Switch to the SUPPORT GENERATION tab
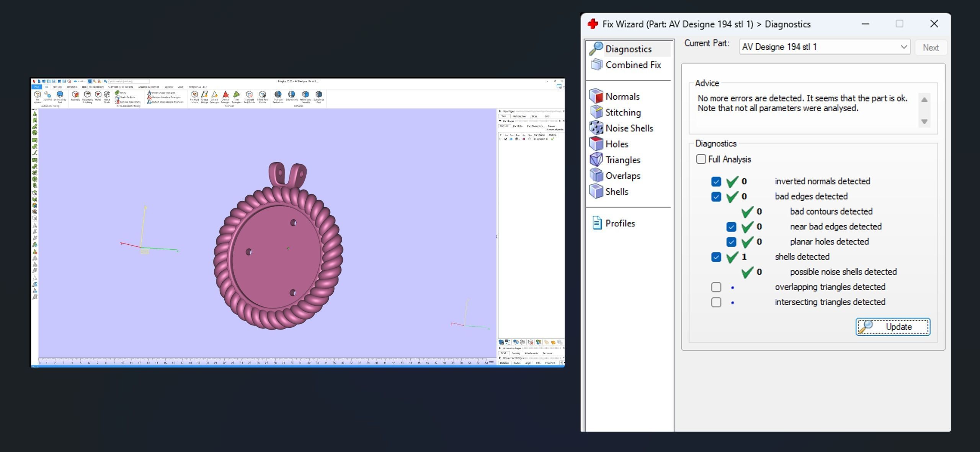Image resolution: width=980 pixels, height=452 pixels. click(120, 87)
